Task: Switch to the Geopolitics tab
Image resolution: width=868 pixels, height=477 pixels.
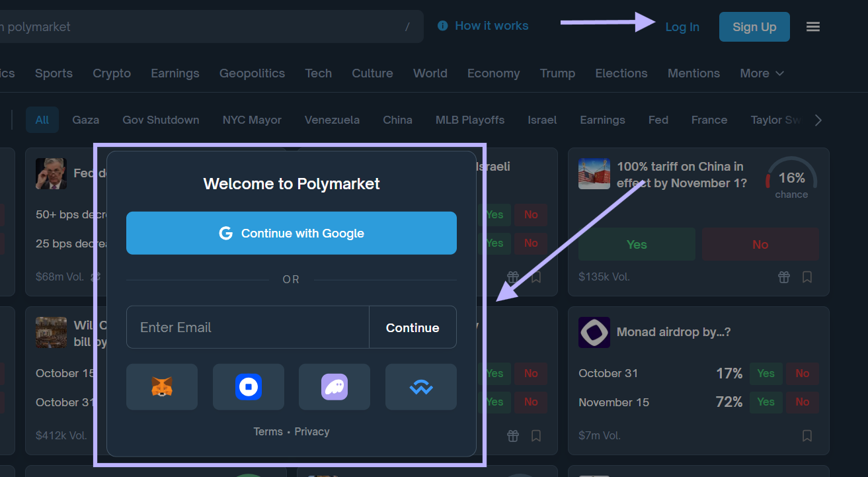Action: [252, 73]
